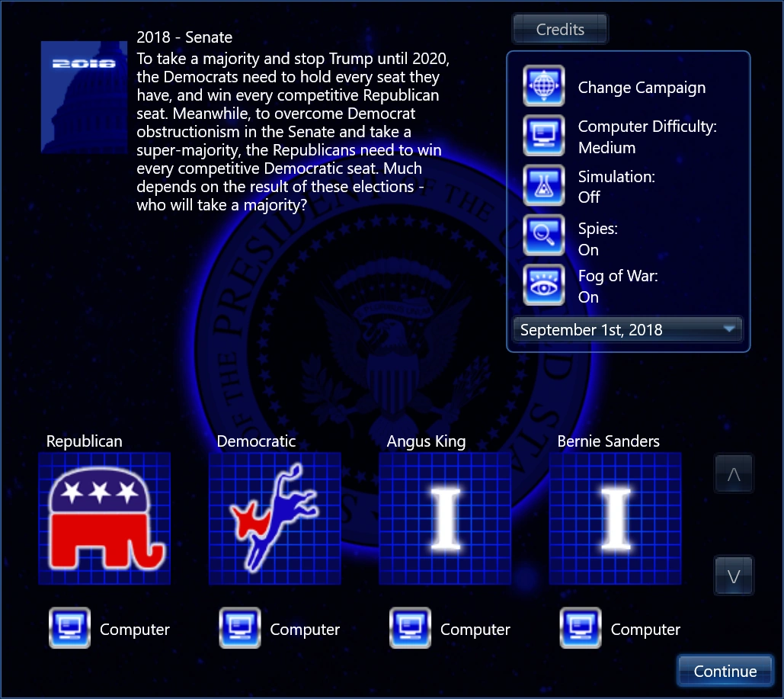Open the Credits screen
784x699 pixels.
[x=559, y=29]
